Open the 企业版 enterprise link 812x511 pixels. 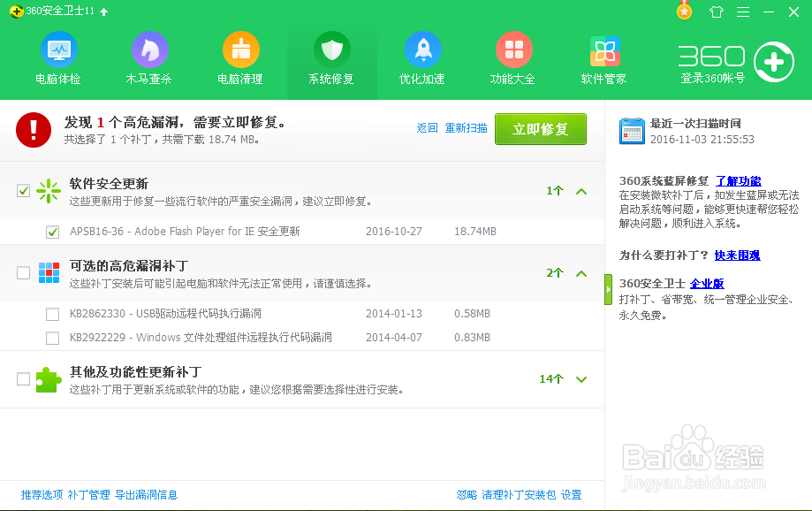(x=707, y=284)
